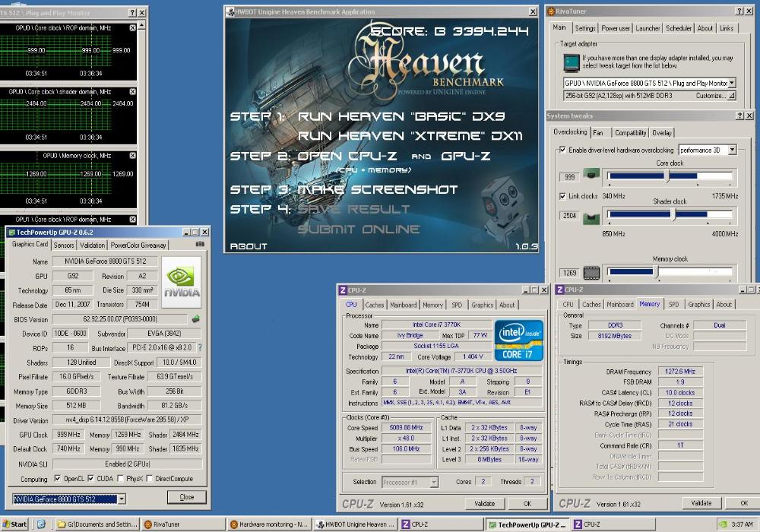
Task: Click the hardware monitoring scrollbar up arrow
Action: [x=141, y=24]
